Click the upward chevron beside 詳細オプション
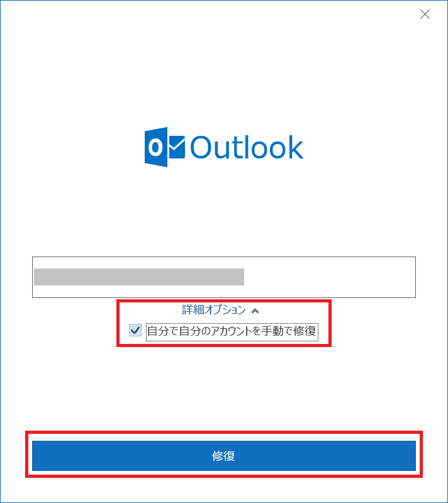Viewport: 448px width, 503px height. tap(255, 311)
